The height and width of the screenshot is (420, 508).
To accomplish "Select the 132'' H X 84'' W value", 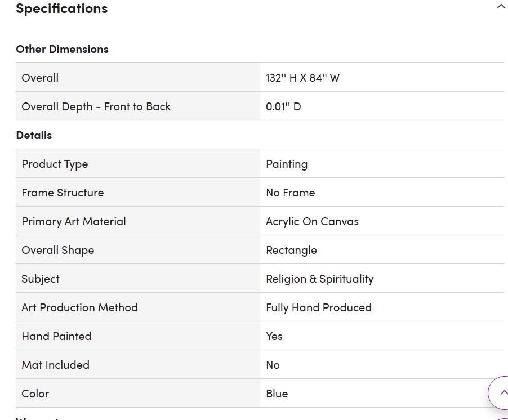I will (302, 78).
